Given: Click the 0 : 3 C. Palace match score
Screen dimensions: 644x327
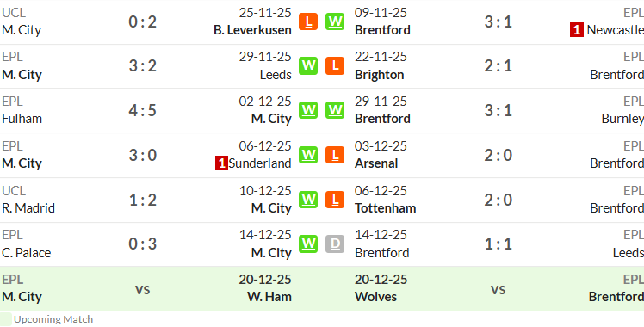Looking at the screenshot, I should [x=143, y=244].
